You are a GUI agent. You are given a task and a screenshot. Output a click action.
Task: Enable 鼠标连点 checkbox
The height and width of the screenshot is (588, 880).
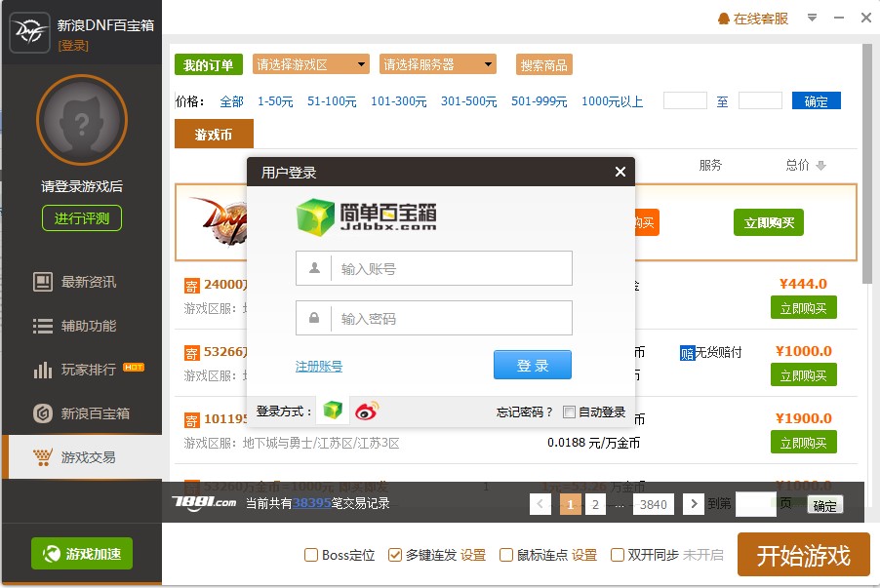(506, 555)
